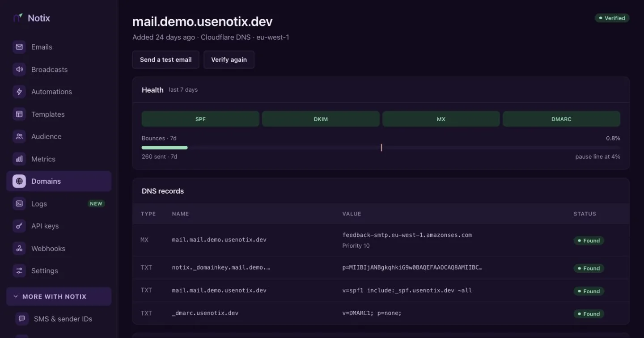Click the Logs terminal icon

pos(19,203)
